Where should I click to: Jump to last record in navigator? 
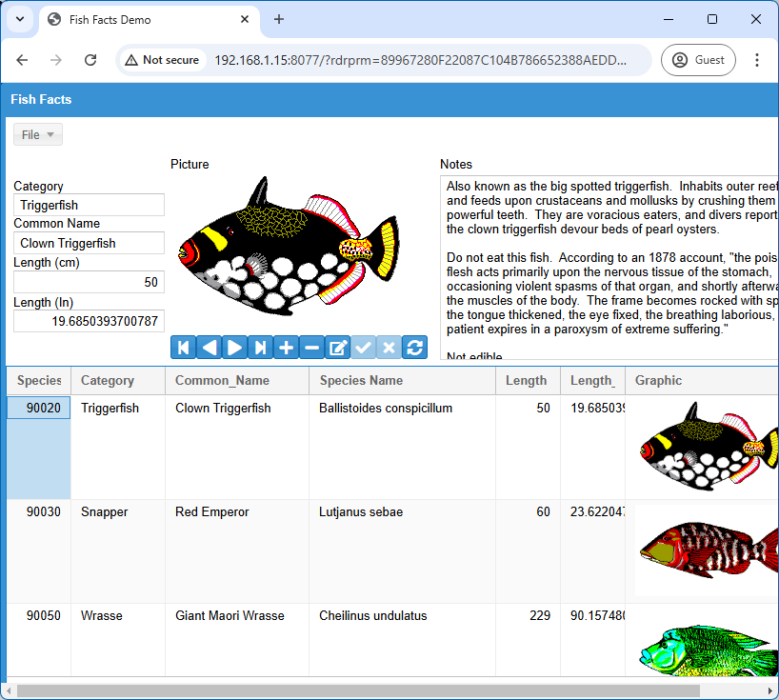coord(260,348)
